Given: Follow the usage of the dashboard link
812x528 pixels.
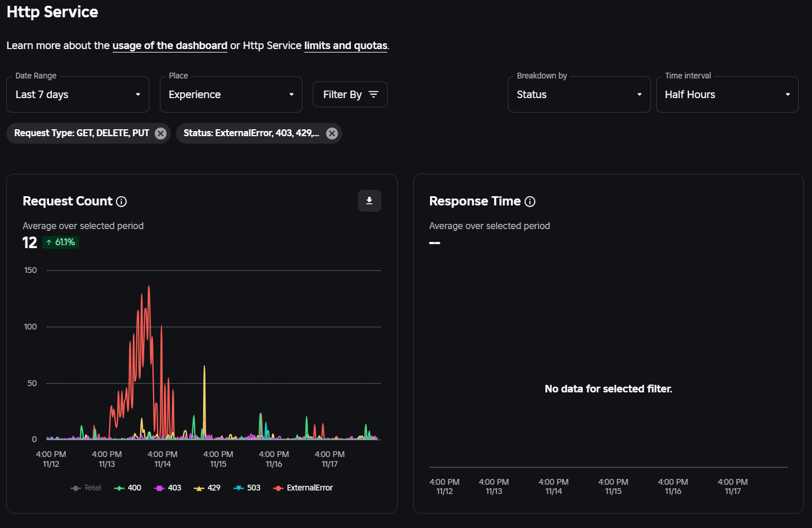Looking at the screenshot, I should click(x=169, y=46).
